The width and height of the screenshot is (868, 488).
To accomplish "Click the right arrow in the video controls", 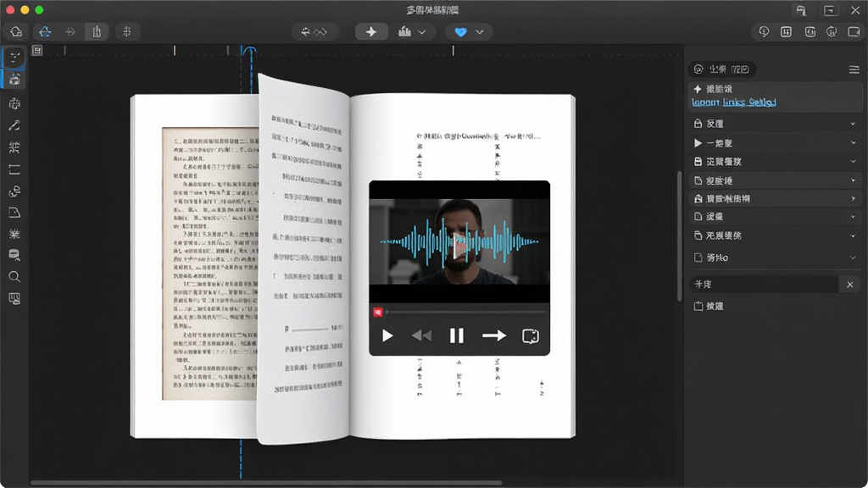I will point(494,335).
